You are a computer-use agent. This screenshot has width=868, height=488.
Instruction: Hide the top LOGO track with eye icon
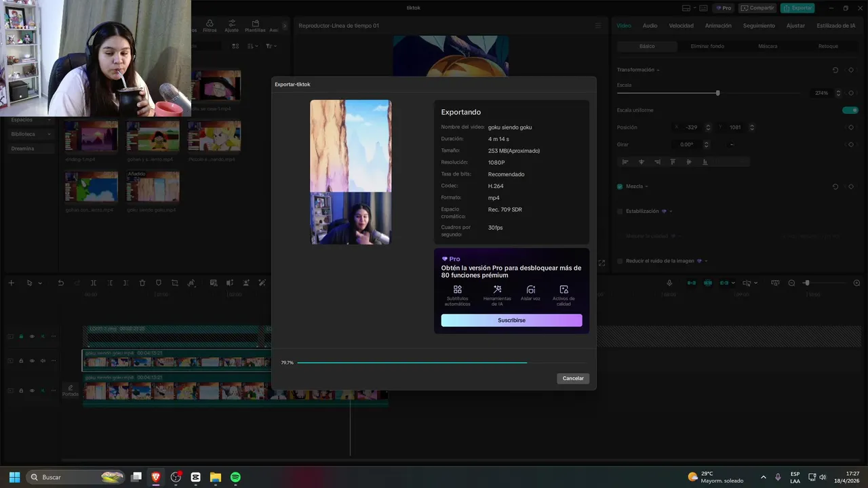click(32, 336)
